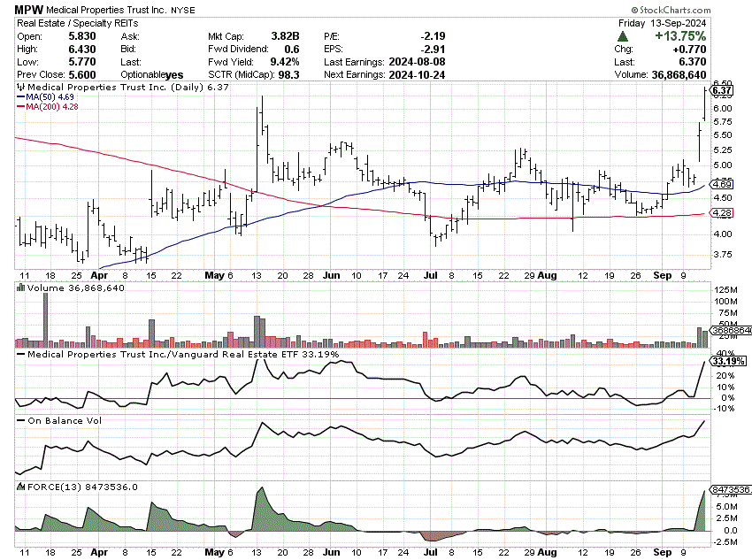
Task: Click the date Friday 13-Sep-2024
Action: [662, 23]
